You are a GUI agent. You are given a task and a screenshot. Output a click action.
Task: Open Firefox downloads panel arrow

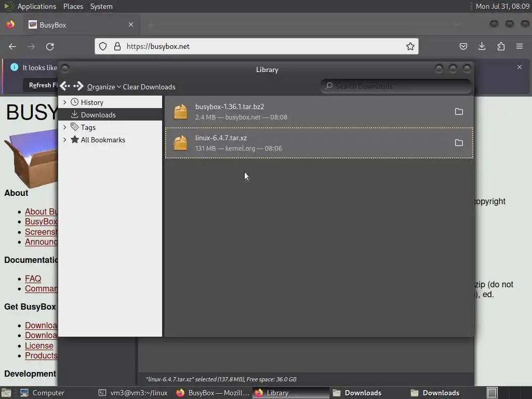[x=482, y=46]
